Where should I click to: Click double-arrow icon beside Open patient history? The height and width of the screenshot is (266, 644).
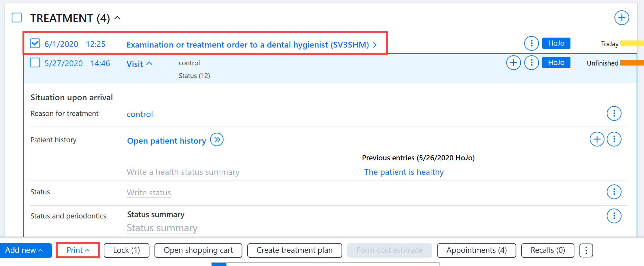pyautogui.click(x=217, y=140)
